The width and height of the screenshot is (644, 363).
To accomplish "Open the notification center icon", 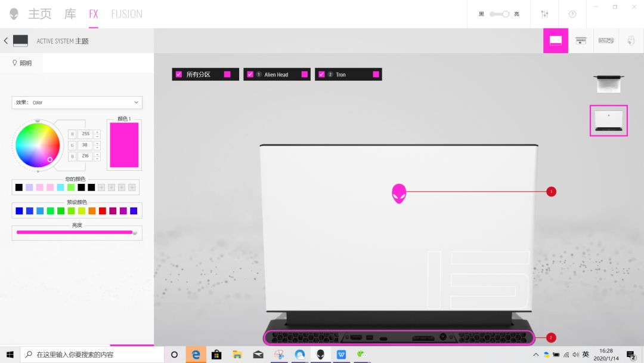I will (631, 355).
